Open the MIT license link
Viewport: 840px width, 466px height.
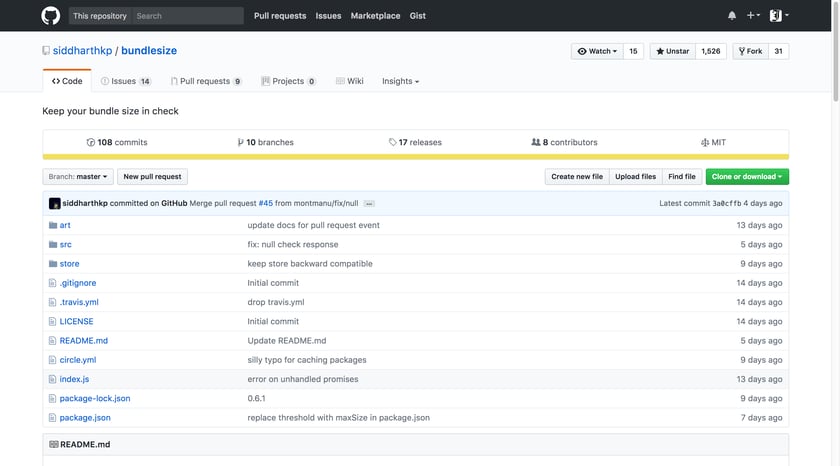714,142
